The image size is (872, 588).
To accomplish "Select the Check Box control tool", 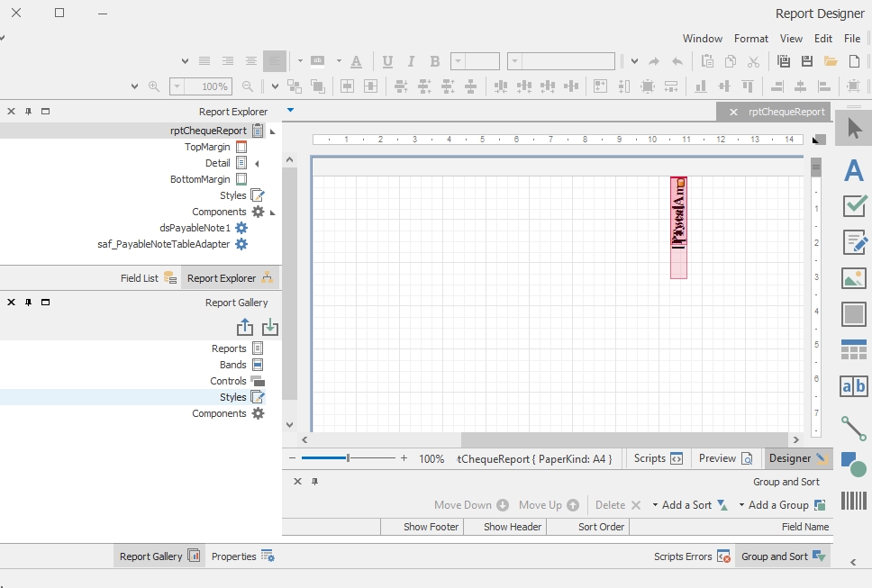I will tap(853, 205).
